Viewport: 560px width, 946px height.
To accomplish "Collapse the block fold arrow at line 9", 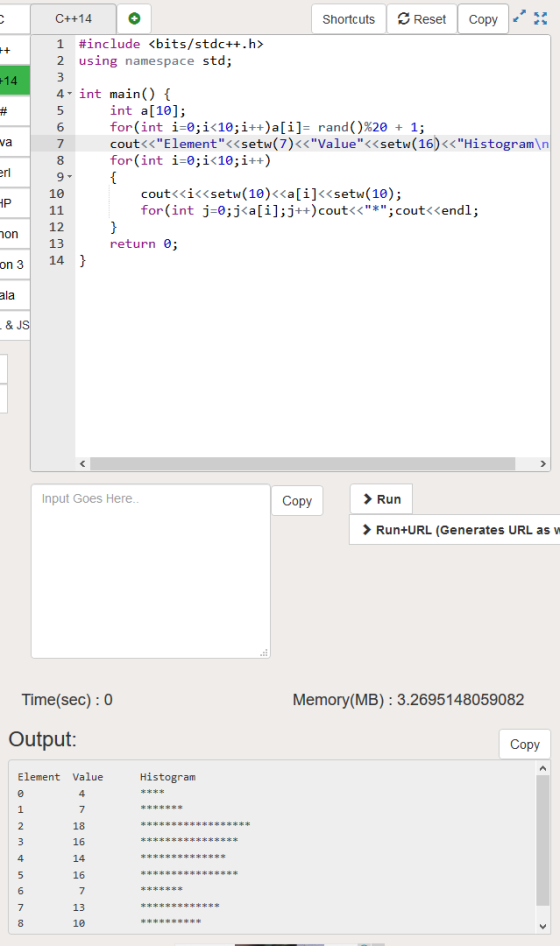I will click(x=69, y=177).
